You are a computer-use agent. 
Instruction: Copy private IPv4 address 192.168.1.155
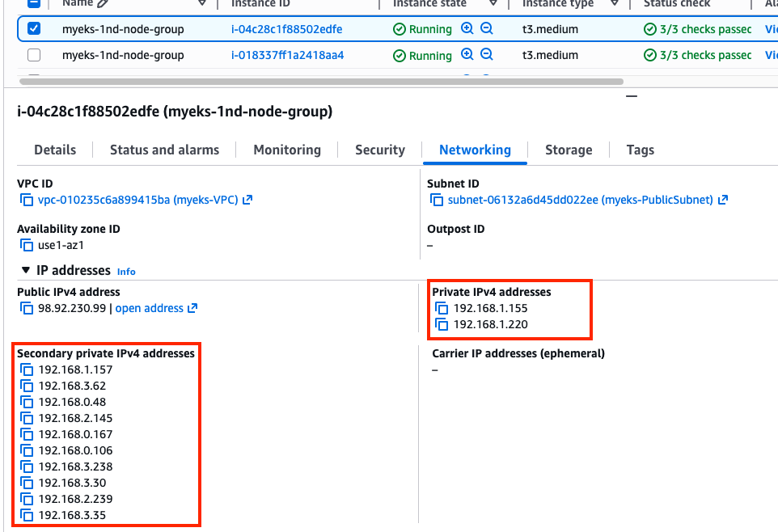click(442, 308)
